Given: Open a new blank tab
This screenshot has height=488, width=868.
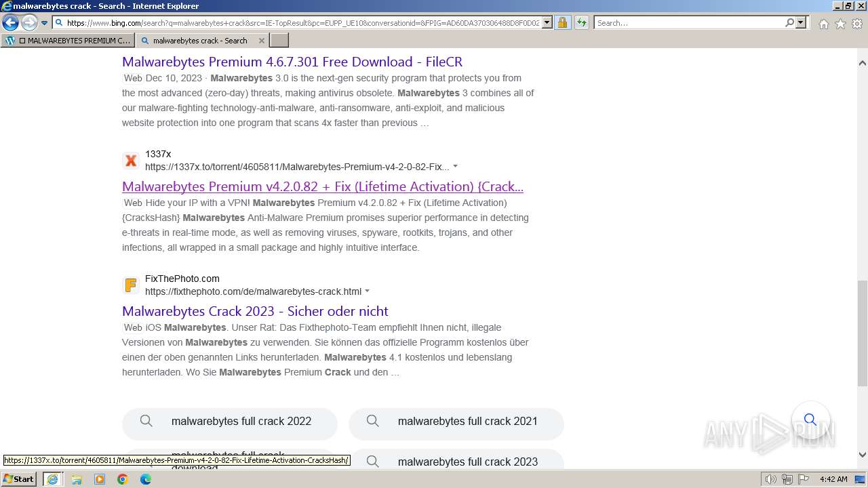Looking at the screenshot, I should point(279,40).
